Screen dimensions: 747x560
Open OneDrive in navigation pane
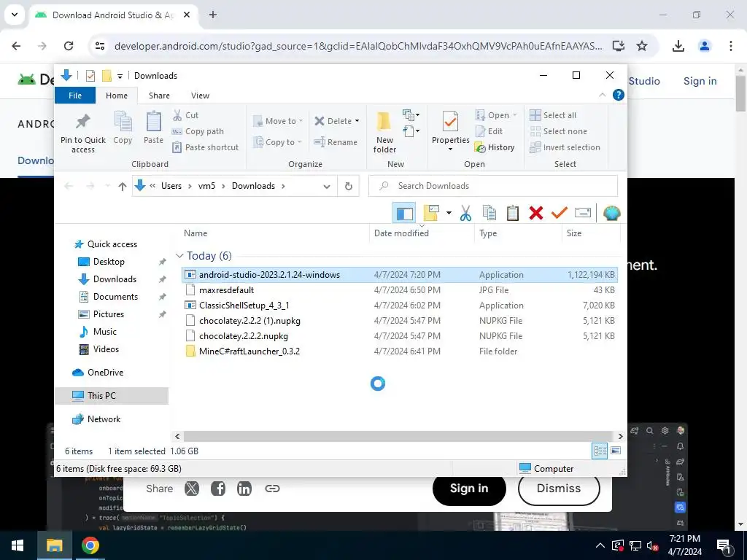pyautogui.click(x=105, y=373)
